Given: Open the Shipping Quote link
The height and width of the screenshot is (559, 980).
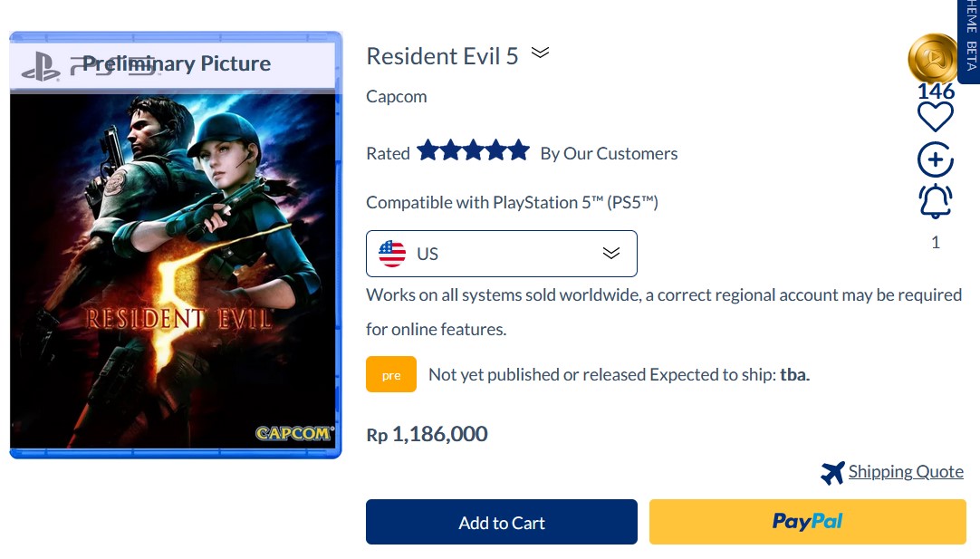Looking at the screenshot, I should pyautogui.click(x=906, y=471).
